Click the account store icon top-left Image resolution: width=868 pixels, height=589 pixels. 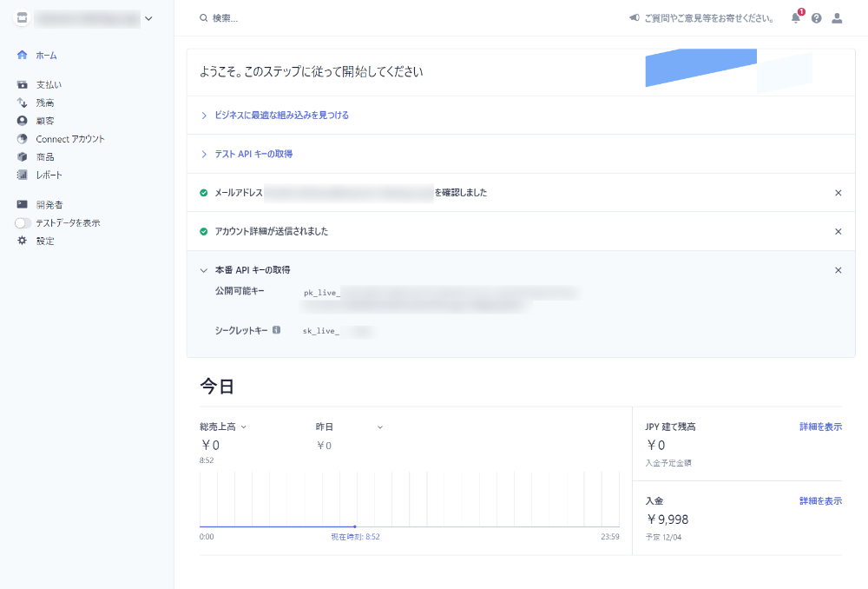point(22,17)
